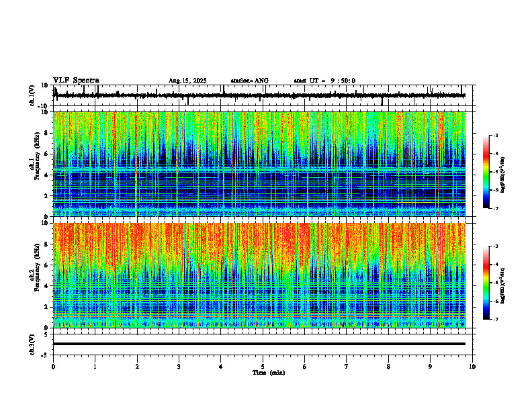Click the date 'Aug.15, 2025' label
The height and width of the screenshot is (411, 532).
click(187, 81)
